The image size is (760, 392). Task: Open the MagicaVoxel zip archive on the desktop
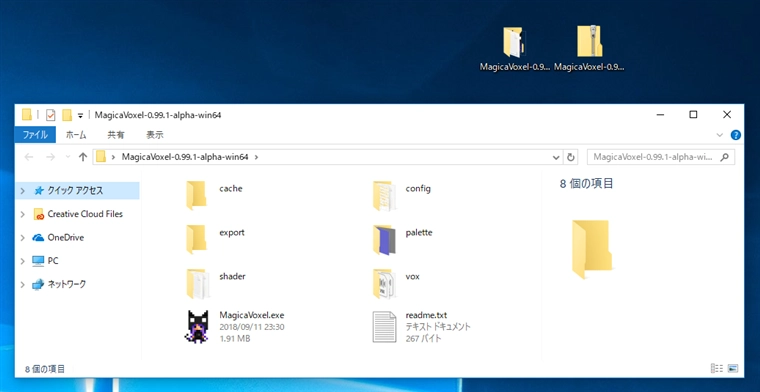tap(589, 42)
